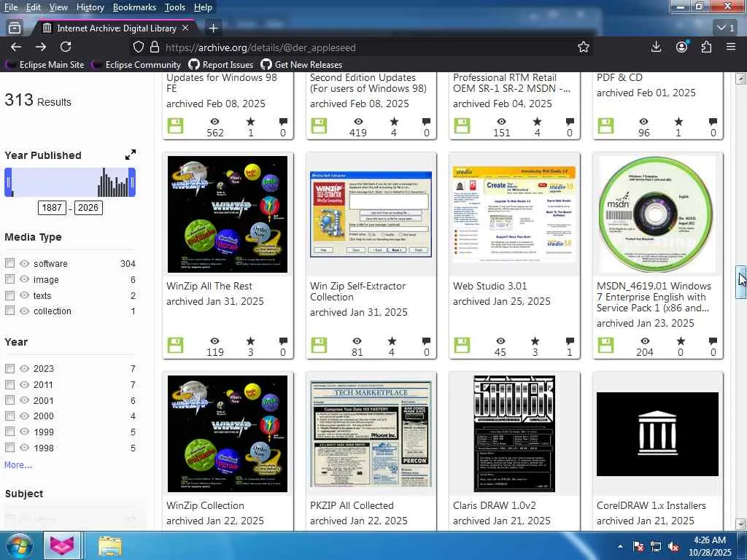
Task: Go back to the previous page
Action: 16,47
